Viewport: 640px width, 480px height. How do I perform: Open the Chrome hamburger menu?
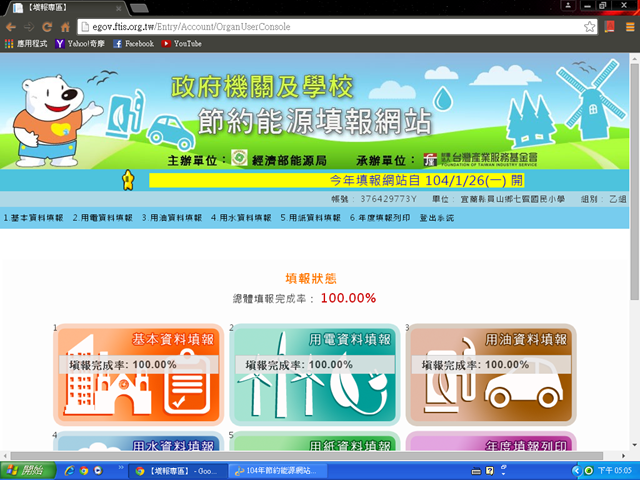pos(630,27)
